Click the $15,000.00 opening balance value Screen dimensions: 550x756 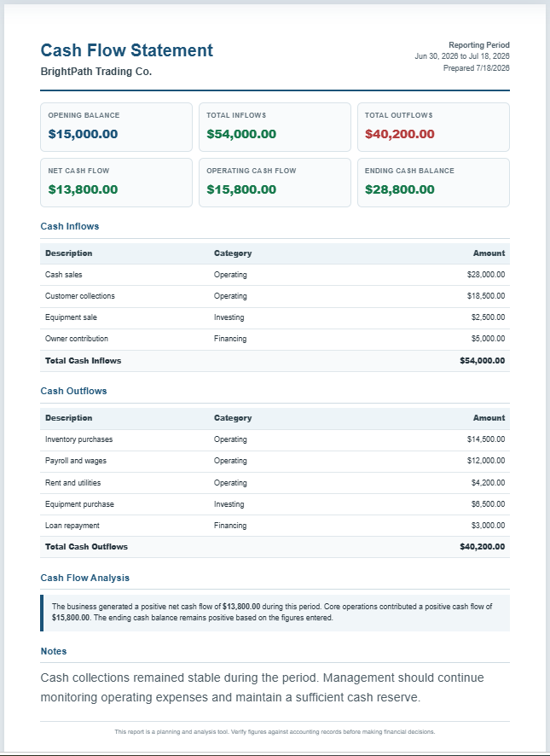tap(83, 134)
